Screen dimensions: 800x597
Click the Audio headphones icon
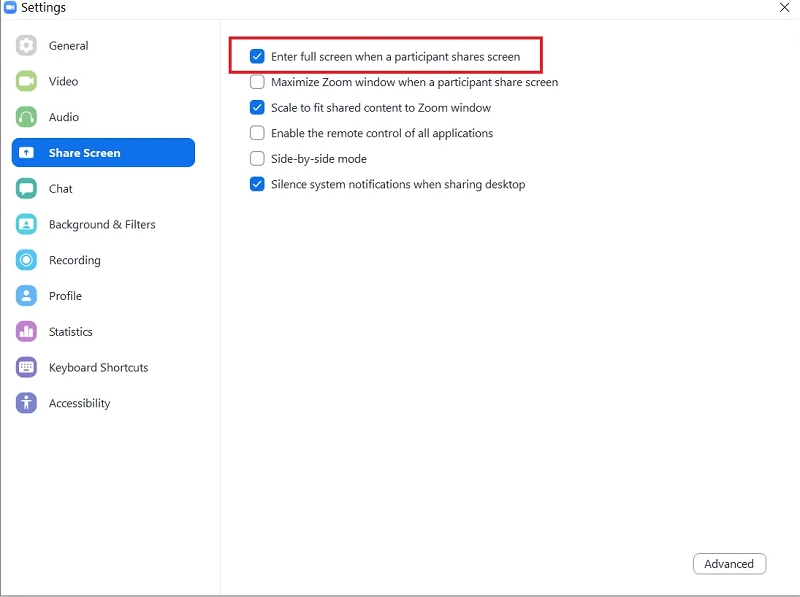click(x=27, y=117)
